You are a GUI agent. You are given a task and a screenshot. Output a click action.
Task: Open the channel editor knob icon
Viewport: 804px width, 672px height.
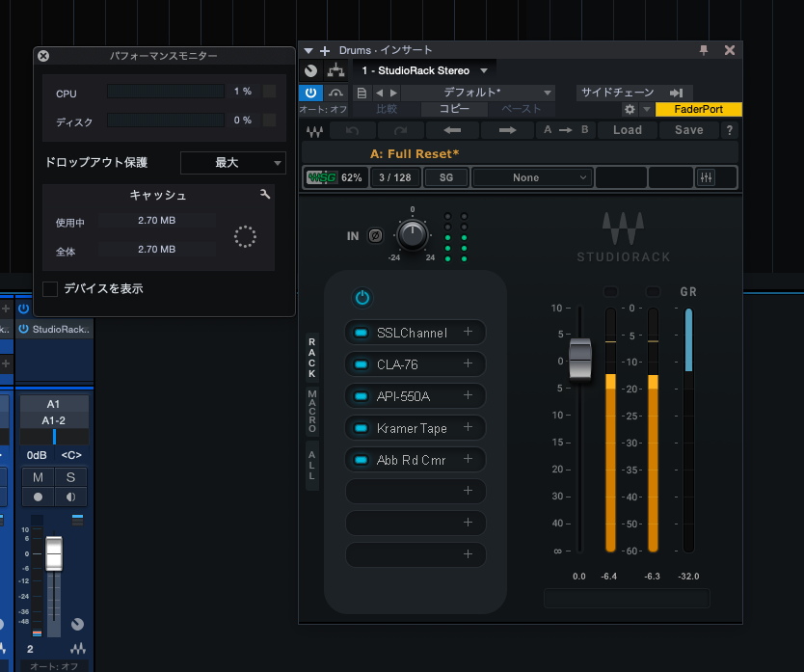[310, 70]
